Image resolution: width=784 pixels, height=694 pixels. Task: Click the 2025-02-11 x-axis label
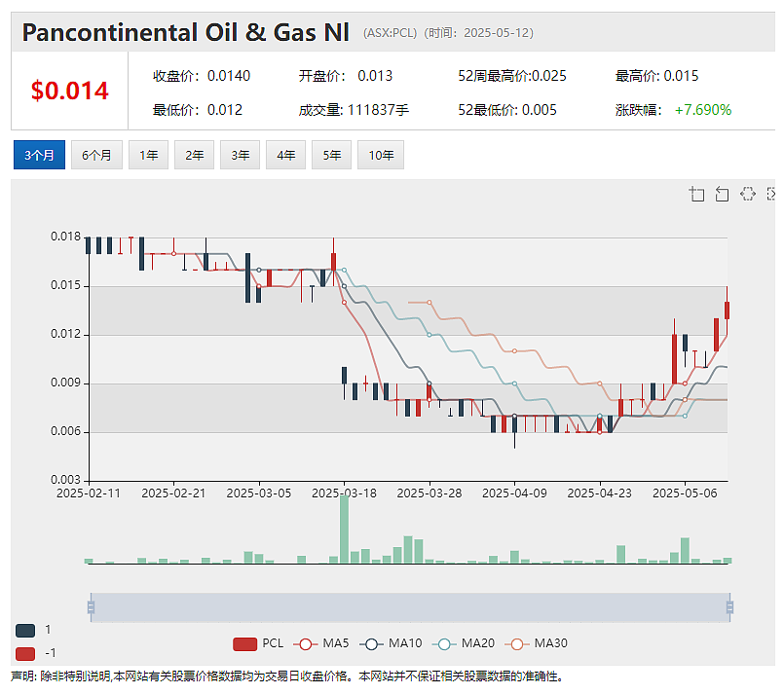[x=89, y=493]
